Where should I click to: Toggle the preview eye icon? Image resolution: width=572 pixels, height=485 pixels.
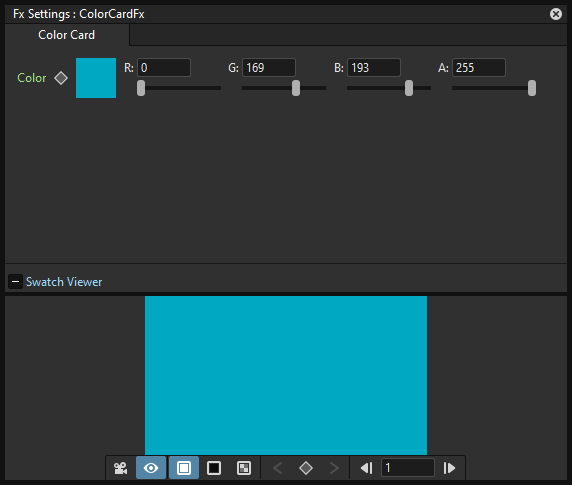pyautogui.click(x=151, y=468)
